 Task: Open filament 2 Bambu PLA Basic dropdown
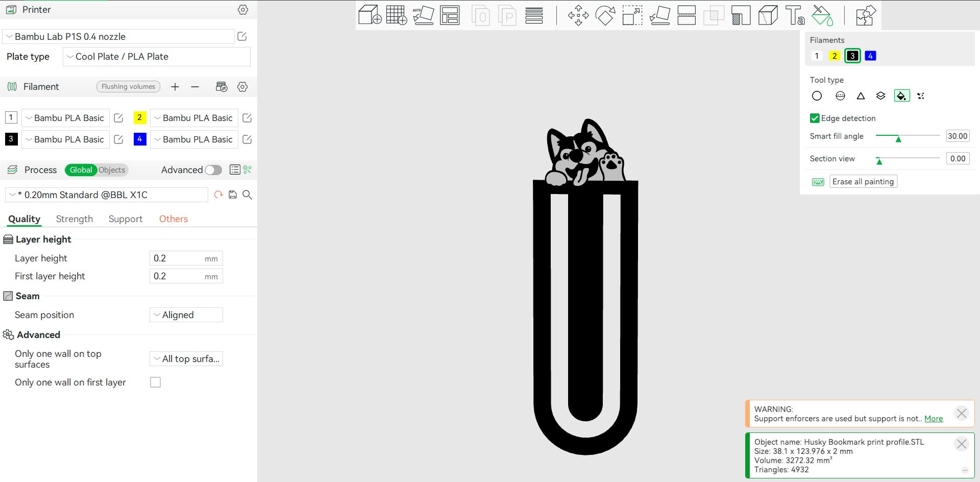click(x=194, y=118)
